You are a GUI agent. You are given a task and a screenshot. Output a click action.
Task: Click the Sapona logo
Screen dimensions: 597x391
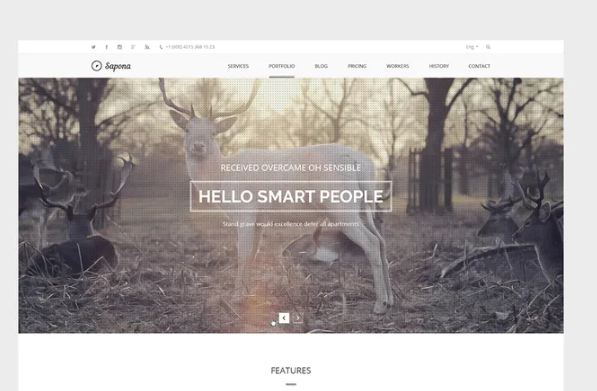111,66
